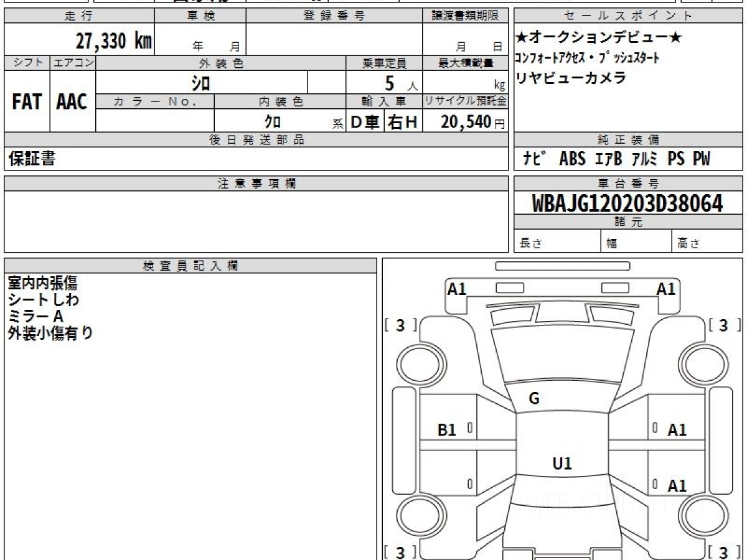Select the 最大積載量 header
The image size is (747, 560).
[x=465, y=63]
